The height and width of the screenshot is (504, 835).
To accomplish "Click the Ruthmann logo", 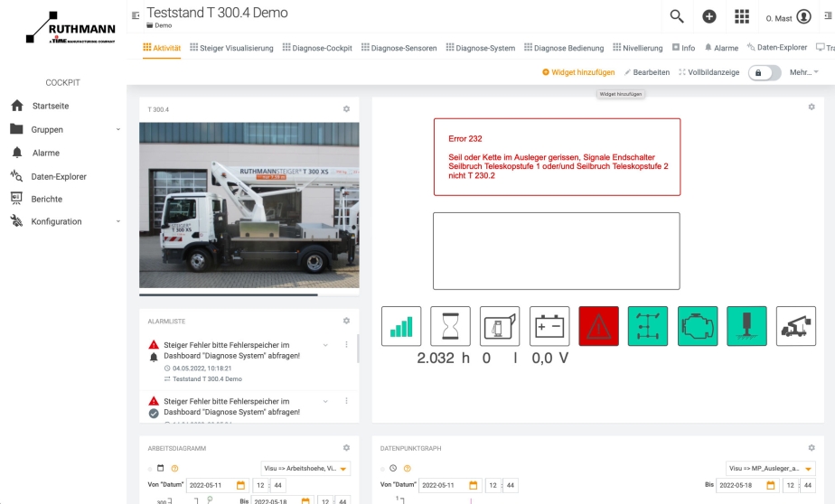I will click(x=70, y=27).
